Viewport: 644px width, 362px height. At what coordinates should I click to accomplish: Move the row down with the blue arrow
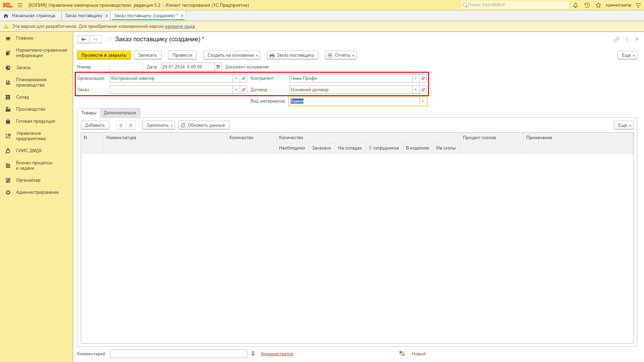[x=131, y=125]
